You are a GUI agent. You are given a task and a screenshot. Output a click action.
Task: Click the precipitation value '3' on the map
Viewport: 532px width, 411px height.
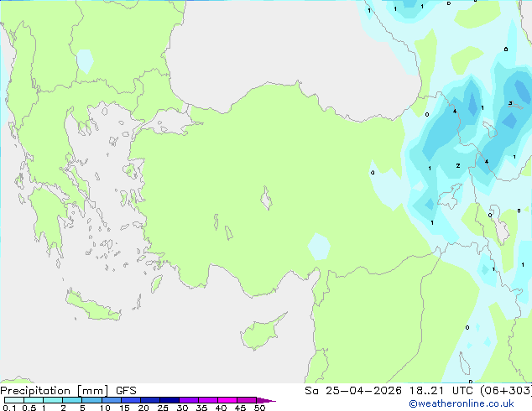point(510,103)
